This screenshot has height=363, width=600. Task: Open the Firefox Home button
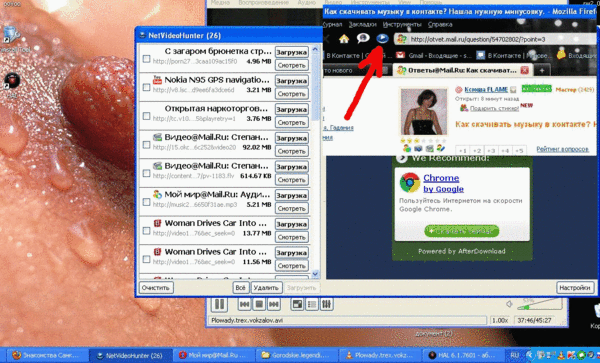344,39
